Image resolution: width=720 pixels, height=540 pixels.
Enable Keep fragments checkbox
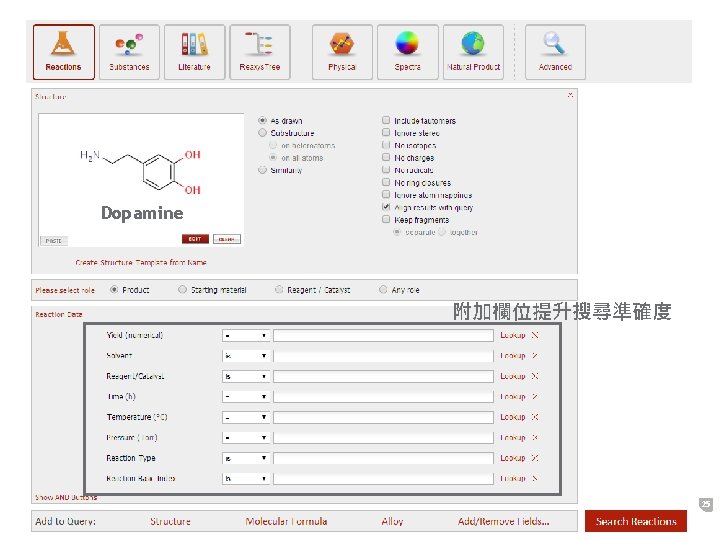point(386,219)
